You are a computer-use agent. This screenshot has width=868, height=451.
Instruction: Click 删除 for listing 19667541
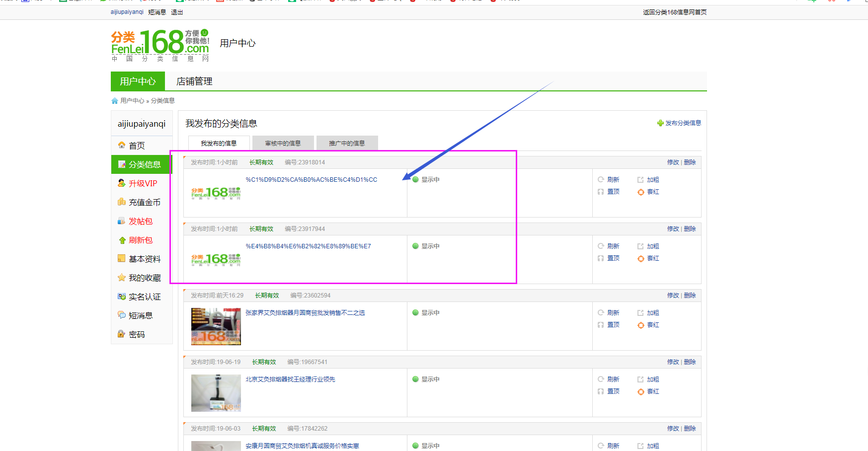tap(690, 362)
